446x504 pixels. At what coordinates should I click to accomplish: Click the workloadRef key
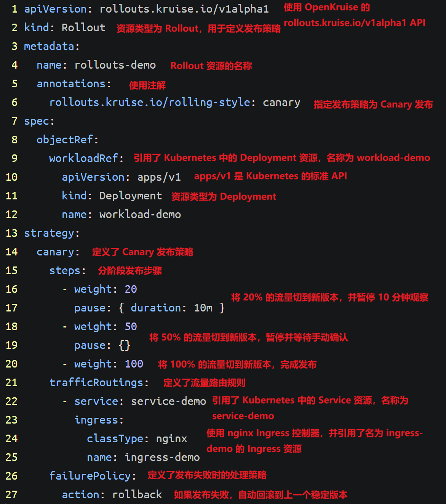84,158
